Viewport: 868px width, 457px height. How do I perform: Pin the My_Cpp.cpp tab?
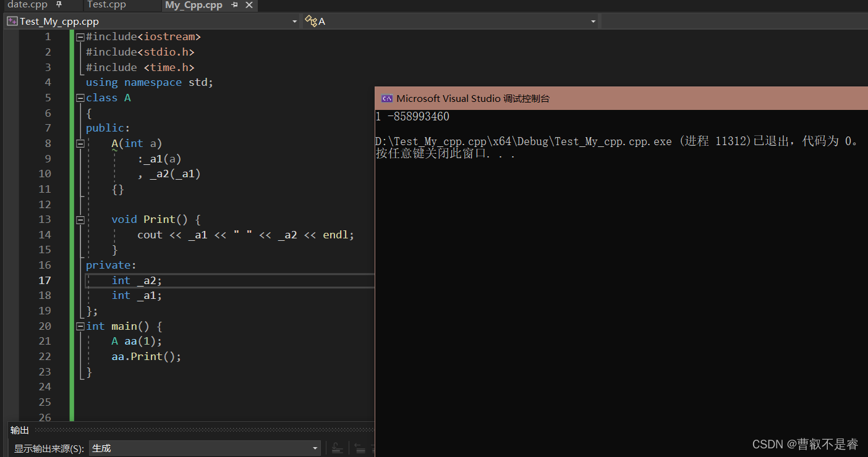click(235, 6)
